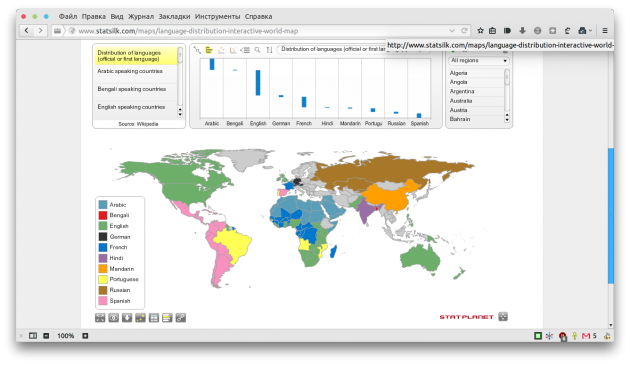Click the 100% zoom level in status bar

(x=66, y=336)
